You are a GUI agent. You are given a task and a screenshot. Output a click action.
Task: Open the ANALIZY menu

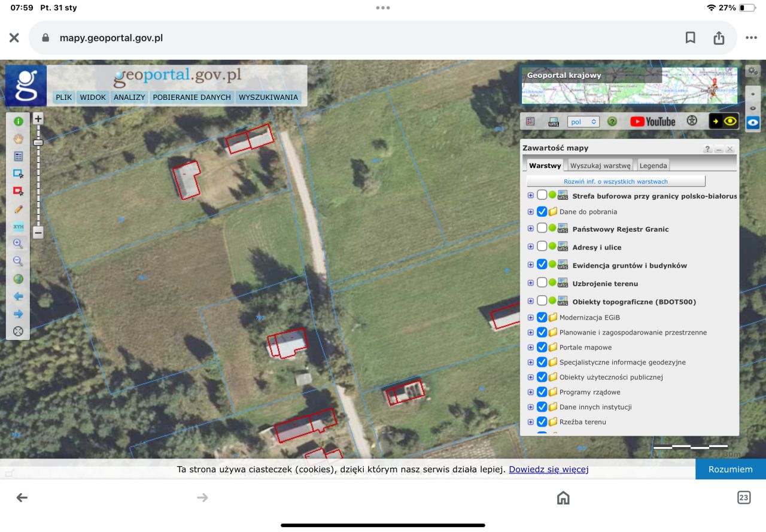pyautogui.click(x=129, y=98)
